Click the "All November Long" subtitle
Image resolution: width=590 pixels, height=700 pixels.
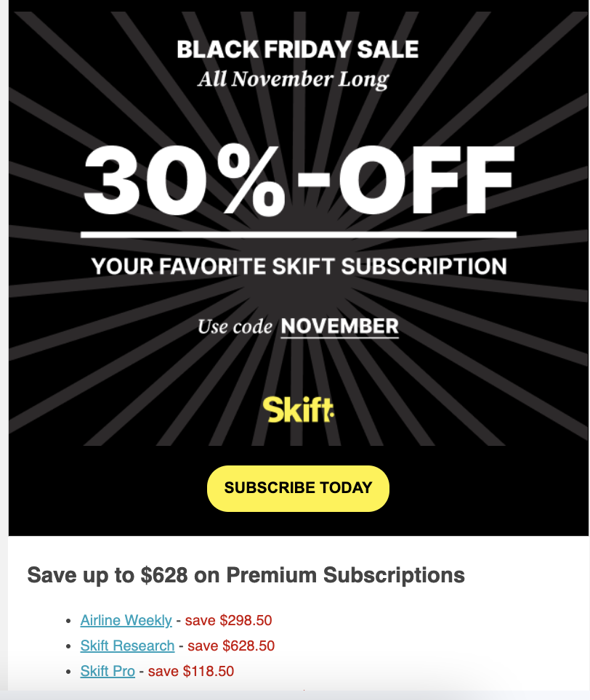(x=293, y=78)
